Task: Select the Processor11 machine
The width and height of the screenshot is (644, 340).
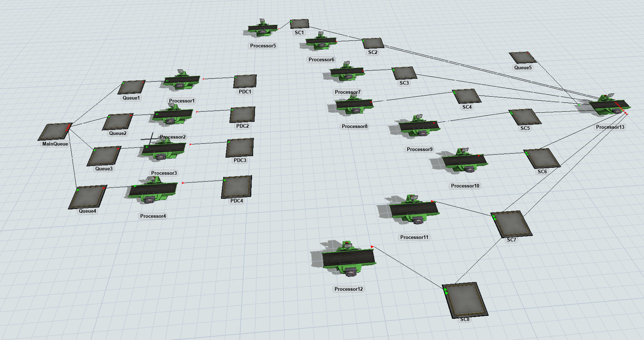Action: pos(413,209)
